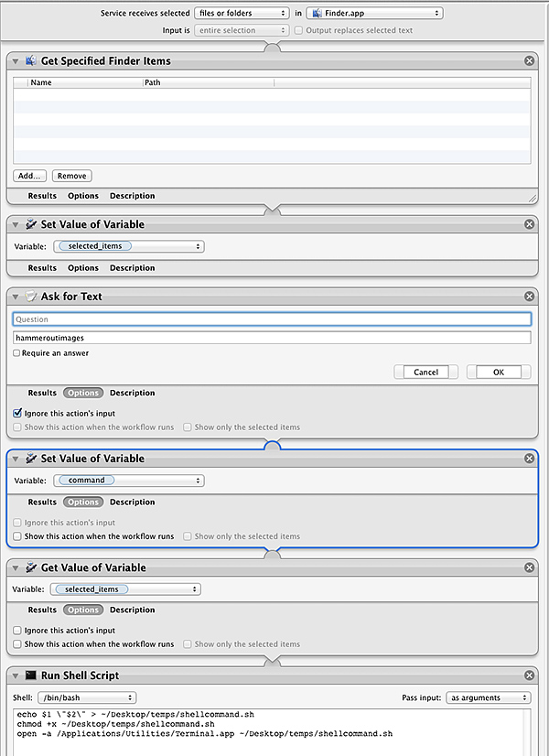The image size is (549, 756).
Task: Collapse the first Set Value of Variable action
Action: pos(16,224)
